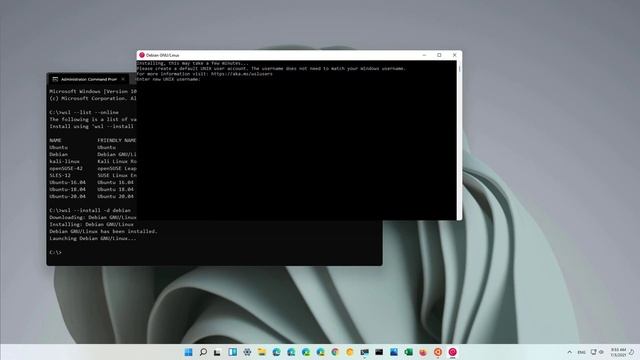The height and width of the screenshot is (360, 640).
Task: Click the Ubuntu-16.04 row
Action: pyautogui.click(x=93, y=182)
